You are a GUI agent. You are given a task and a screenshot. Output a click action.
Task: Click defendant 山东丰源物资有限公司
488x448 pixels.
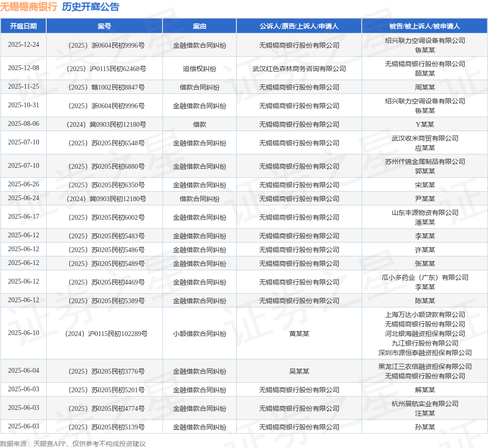coord(425,213)
